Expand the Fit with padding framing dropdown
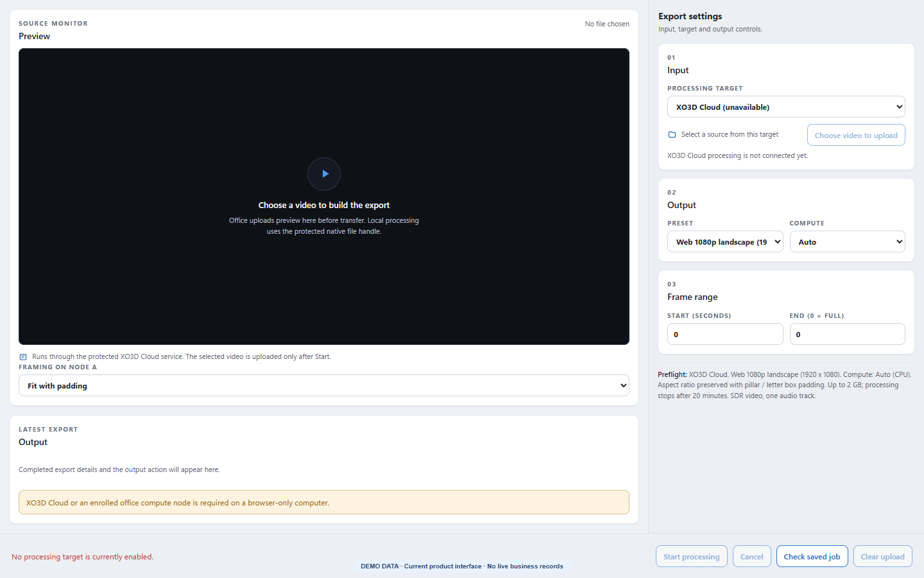Image resolution: width=924 pixels, height=578 pixels. point(324,385)
